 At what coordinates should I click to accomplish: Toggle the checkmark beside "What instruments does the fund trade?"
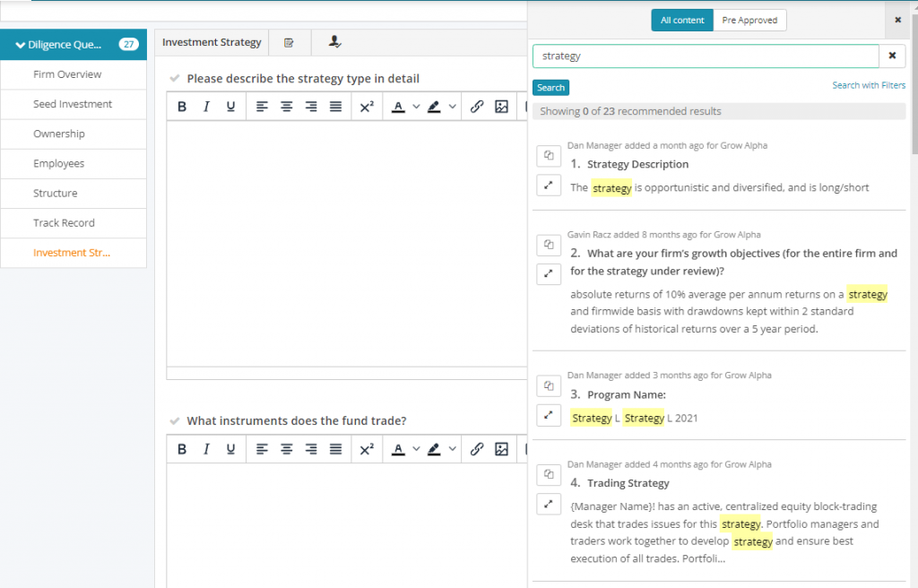tap(174, 420)
